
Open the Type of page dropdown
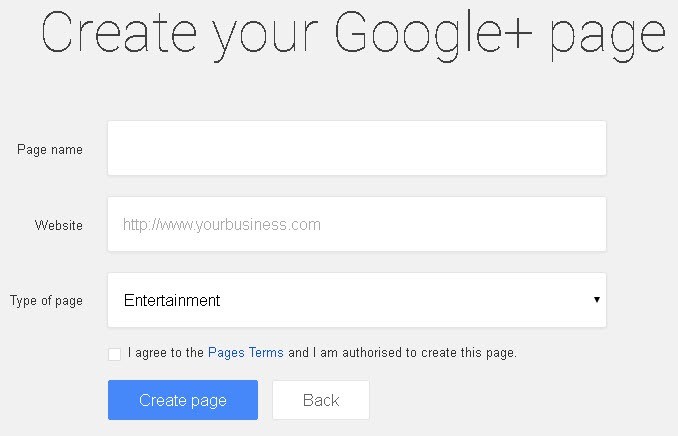tap(356, 300)
